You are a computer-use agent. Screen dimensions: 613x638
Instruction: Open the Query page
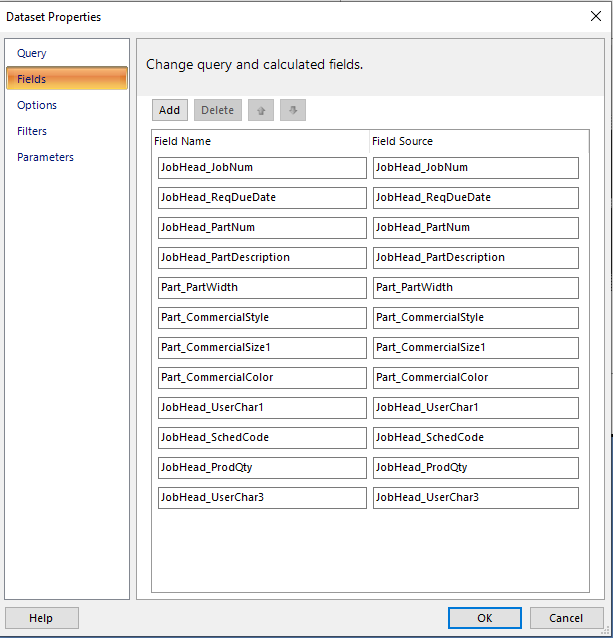coord(32,53)
